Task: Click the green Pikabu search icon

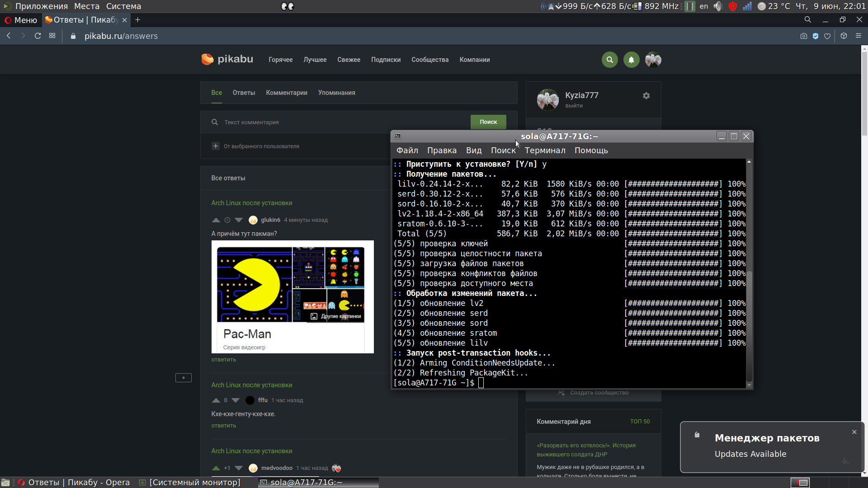Action: 609,60
